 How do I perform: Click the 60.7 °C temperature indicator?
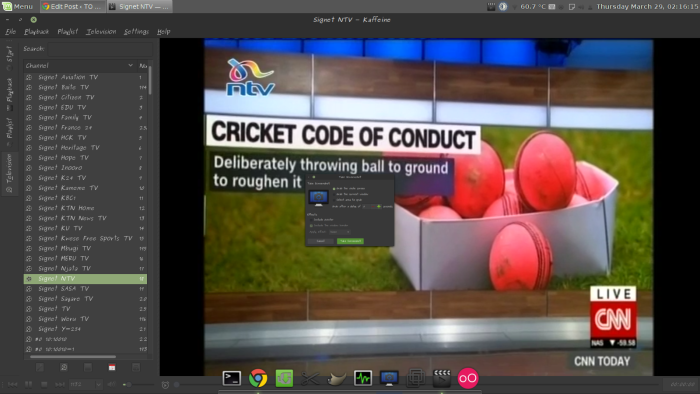[x=533, y=7]
